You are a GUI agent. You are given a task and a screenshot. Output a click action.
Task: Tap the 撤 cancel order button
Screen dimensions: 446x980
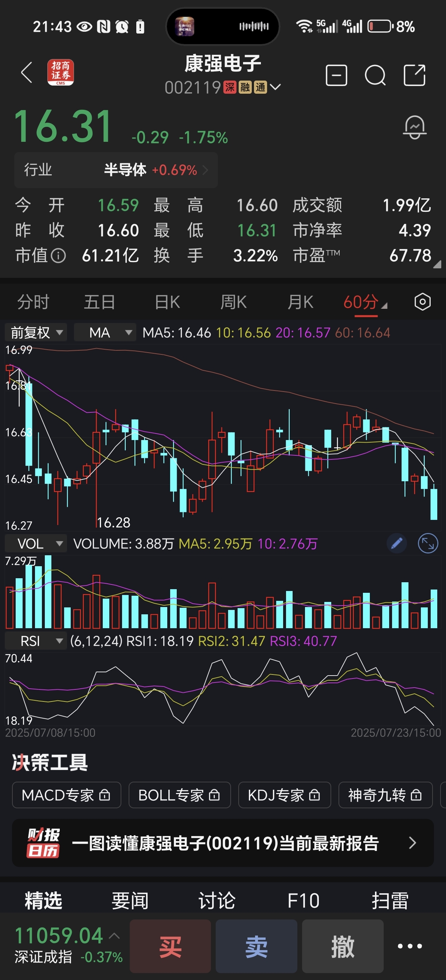[343, 946]
